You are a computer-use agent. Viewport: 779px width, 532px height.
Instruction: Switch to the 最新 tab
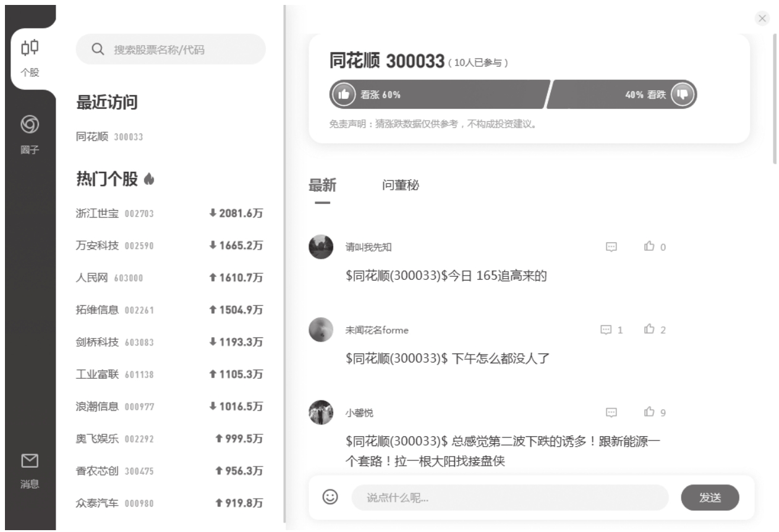322,185
